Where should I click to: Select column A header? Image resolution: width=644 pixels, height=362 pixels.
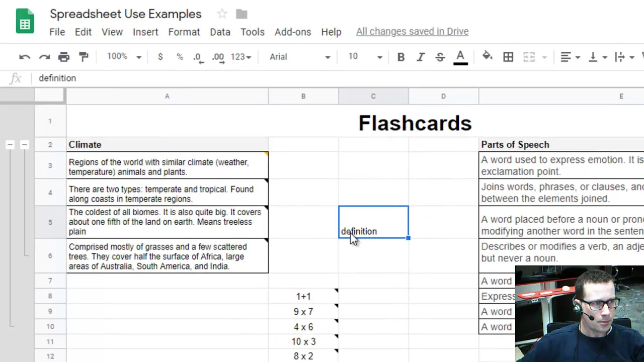[x=167, y=96]
